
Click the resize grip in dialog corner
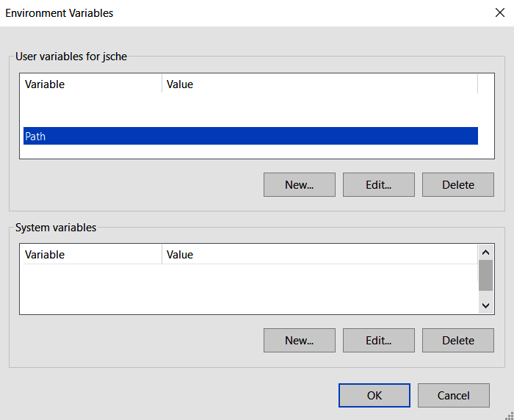click(x=508, y=415)
